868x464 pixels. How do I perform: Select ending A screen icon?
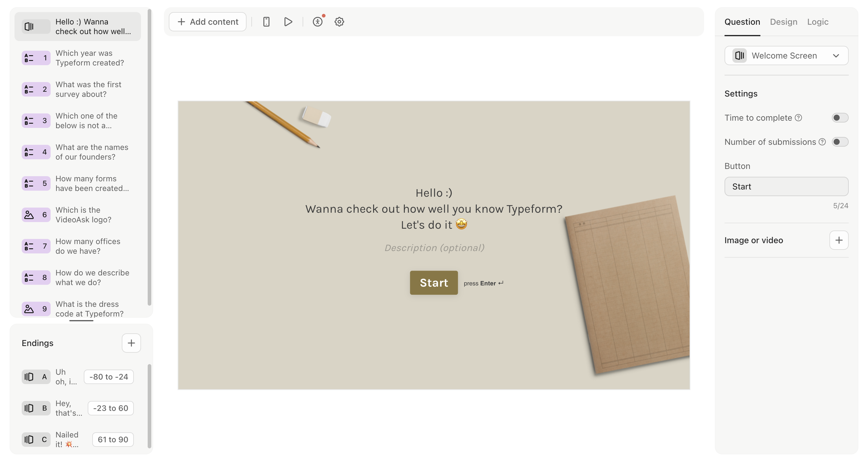click(x=36, y=377)
